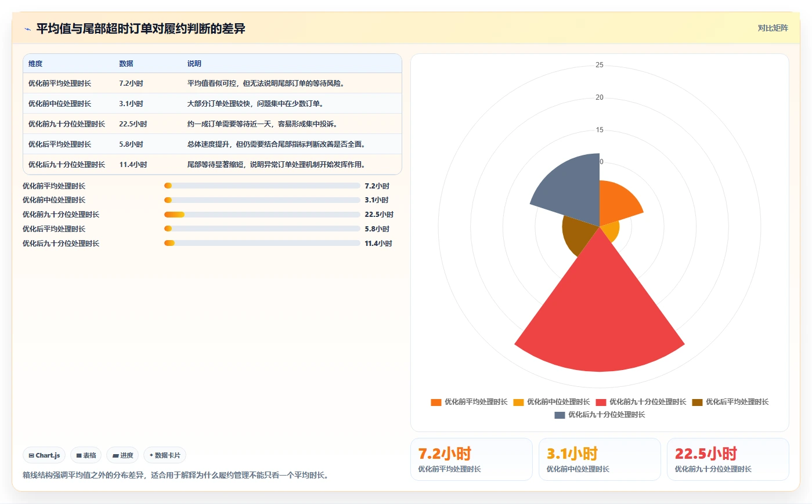Screen dimensions: 812x504
Task: Click table value 11.4小时
Action: (x=133, y=165)
